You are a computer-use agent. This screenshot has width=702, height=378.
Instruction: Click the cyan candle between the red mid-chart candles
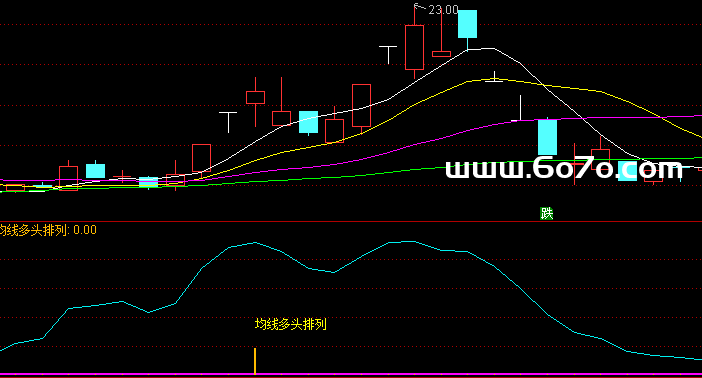pos(308,122)
